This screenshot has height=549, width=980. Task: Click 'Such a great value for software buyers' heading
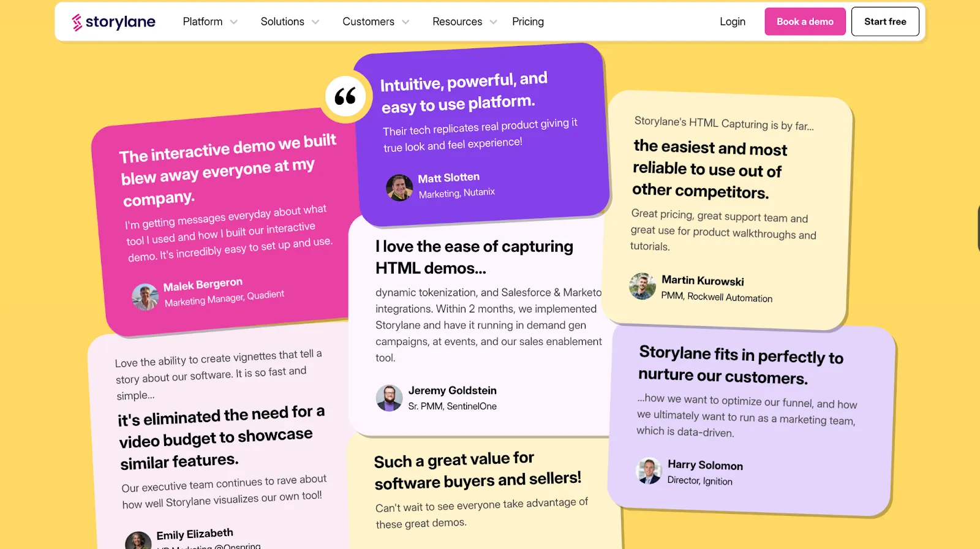478,470
